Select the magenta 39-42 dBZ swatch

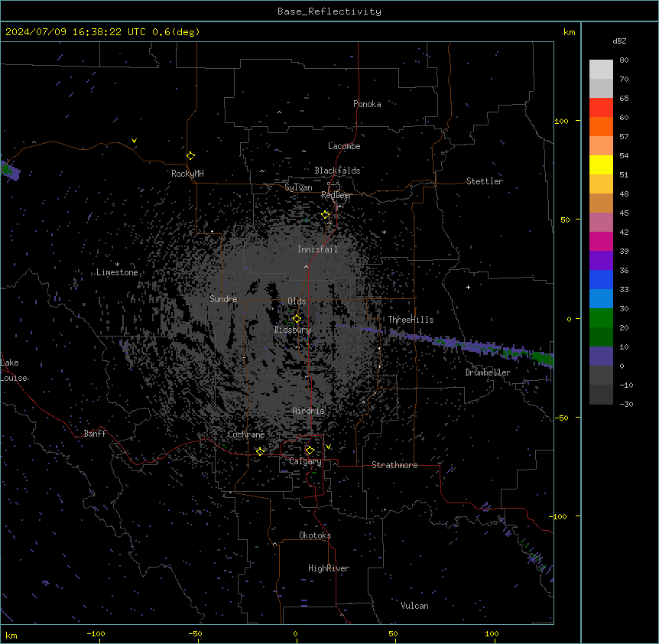(x=601, y=241)
